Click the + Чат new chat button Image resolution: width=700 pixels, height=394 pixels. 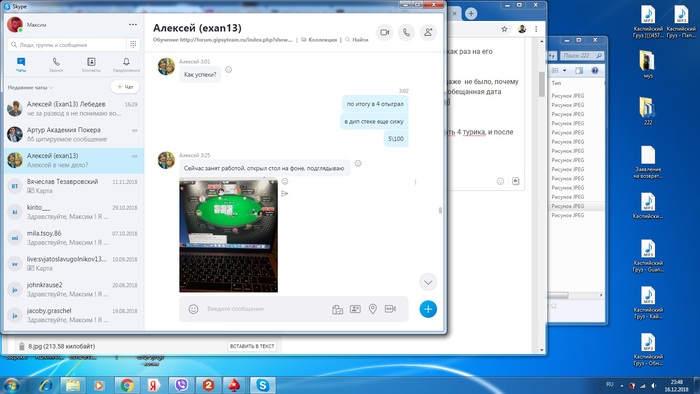click(125, 87)
